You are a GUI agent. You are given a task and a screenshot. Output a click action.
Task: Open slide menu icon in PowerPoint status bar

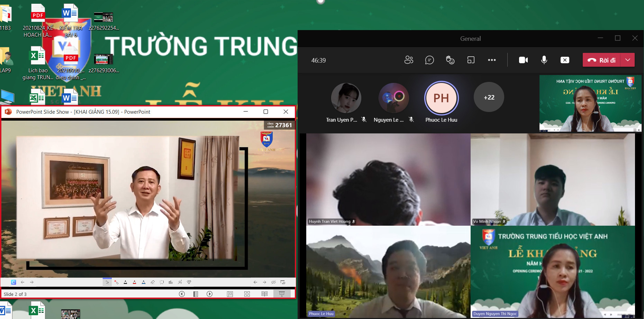coord(196,294)
